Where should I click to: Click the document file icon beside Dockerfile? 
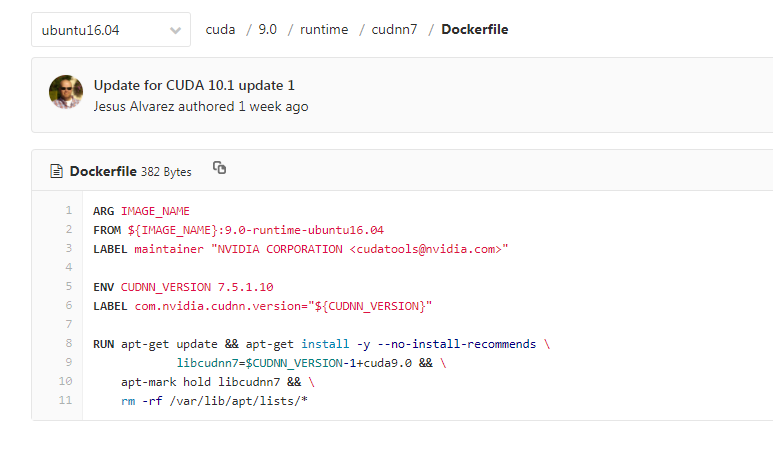56,171
